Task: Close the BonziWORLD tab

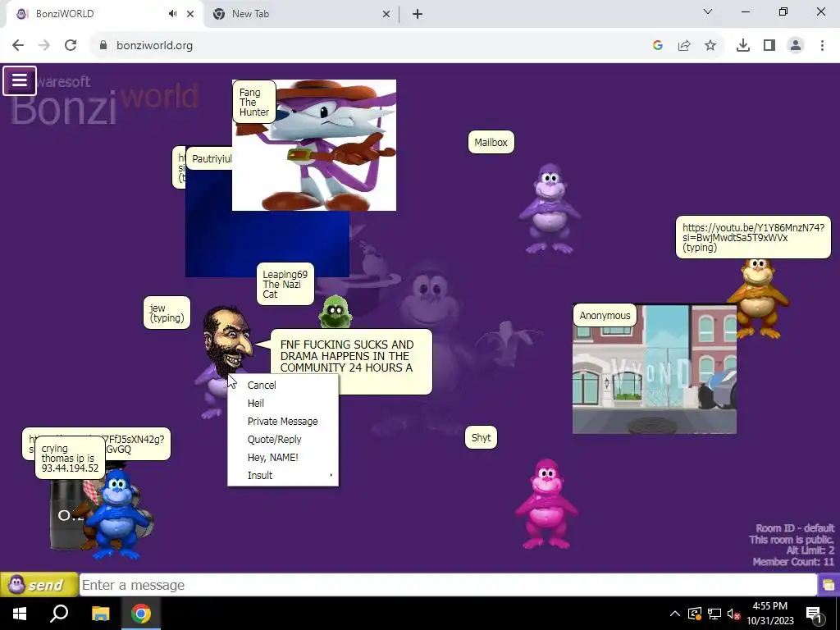Action: tap(190, 14)
